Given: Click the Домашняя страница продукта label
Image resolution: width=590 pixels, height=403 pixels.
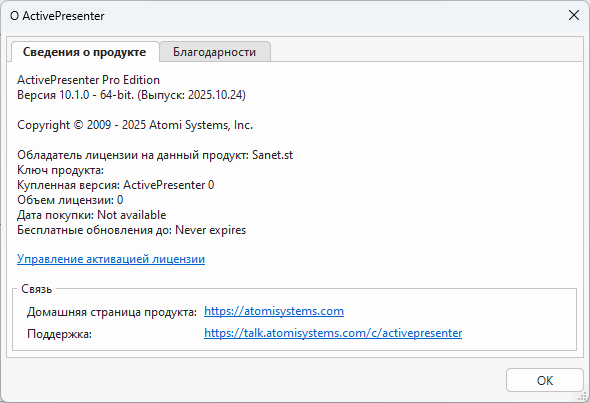Looking at the screenshot, I should pyautogui.click(x=112, y=312).
